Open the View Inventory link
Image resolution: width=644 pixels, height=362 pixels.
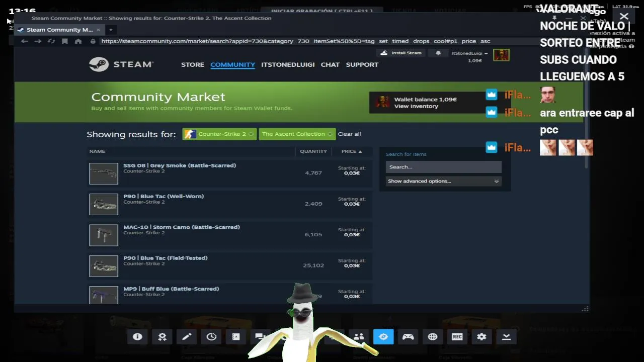coord(416,106)
